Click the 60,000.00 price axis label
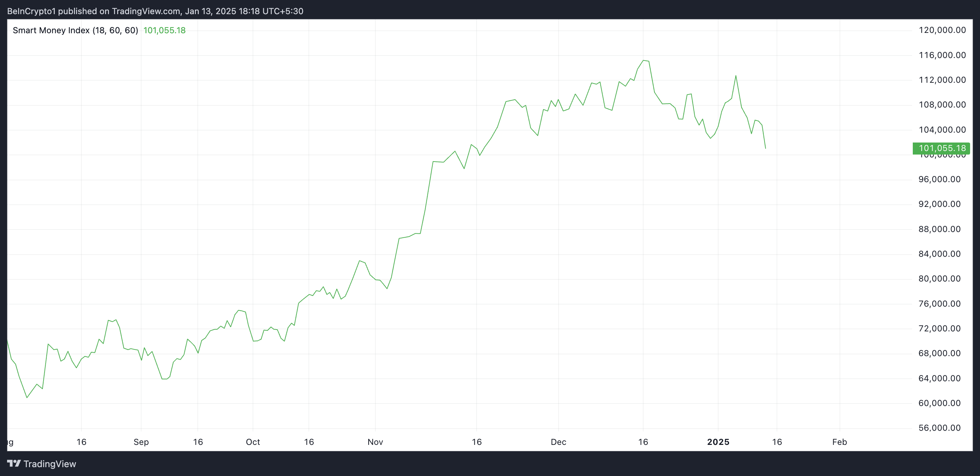 tap(939, 403)
